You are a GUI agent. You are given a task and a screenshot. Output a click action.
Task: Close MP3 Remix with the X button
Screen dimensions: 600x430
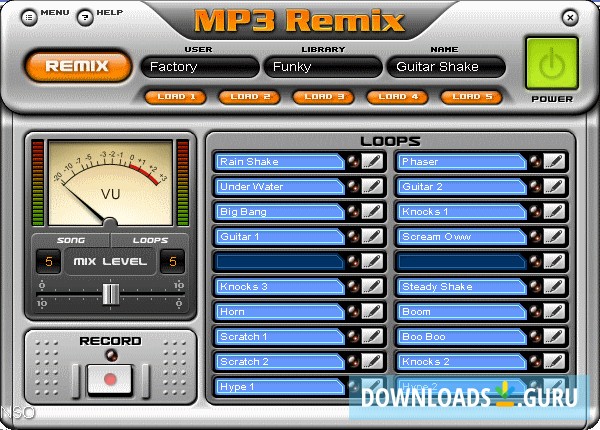(x=570, y=18)
